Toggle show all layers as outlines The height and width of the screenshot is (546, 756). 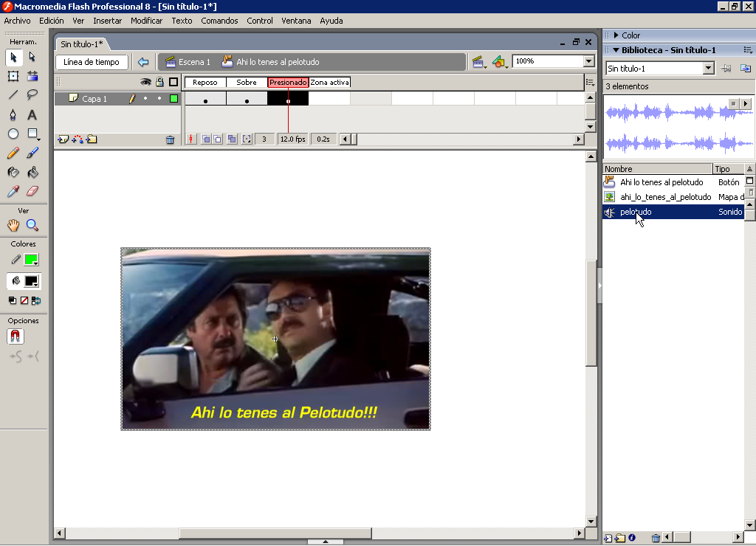point(173,82)
